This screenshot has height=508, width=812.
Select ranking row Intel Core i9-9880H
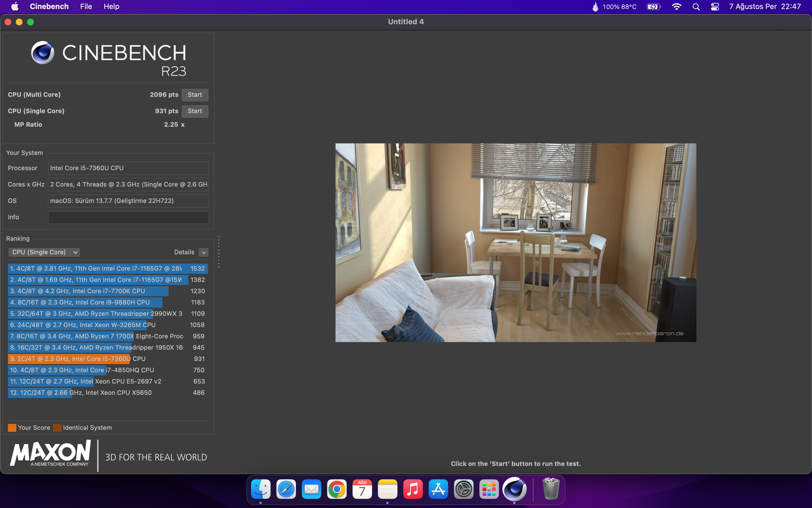(108, 302)
